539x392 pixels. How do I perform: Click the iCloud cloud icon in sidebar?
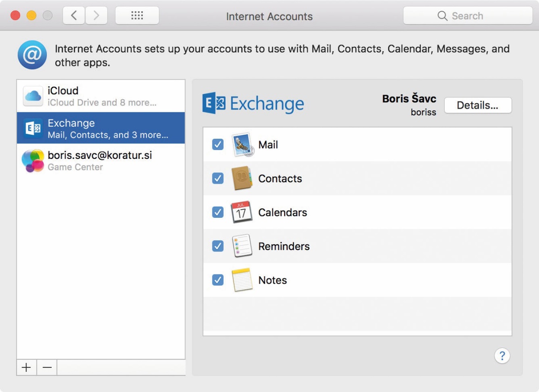33,96
